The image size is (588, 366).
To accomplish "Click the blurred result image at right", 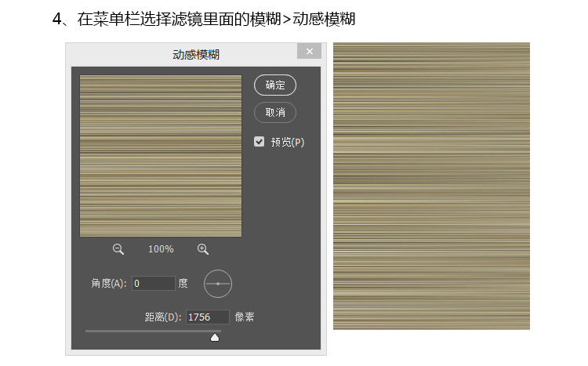I will [x=432, y=186].
